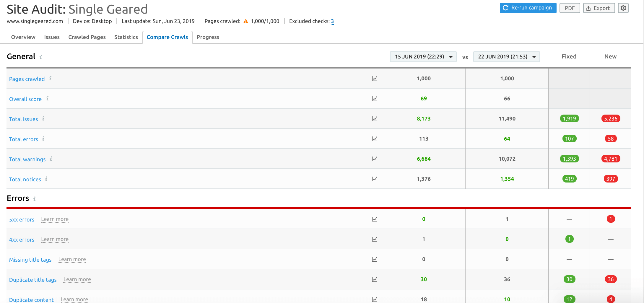Open trend chart icon for Duplicate content

coord(375,299)
